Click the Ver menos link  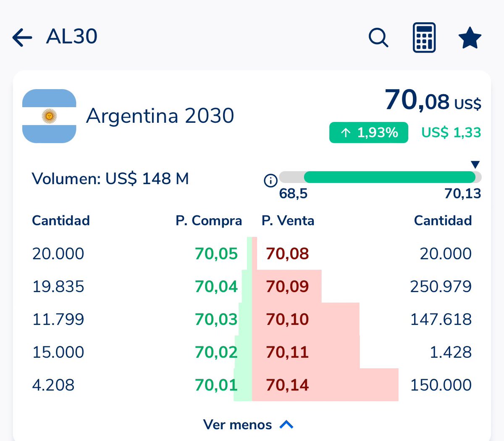(x=237, y=425)
